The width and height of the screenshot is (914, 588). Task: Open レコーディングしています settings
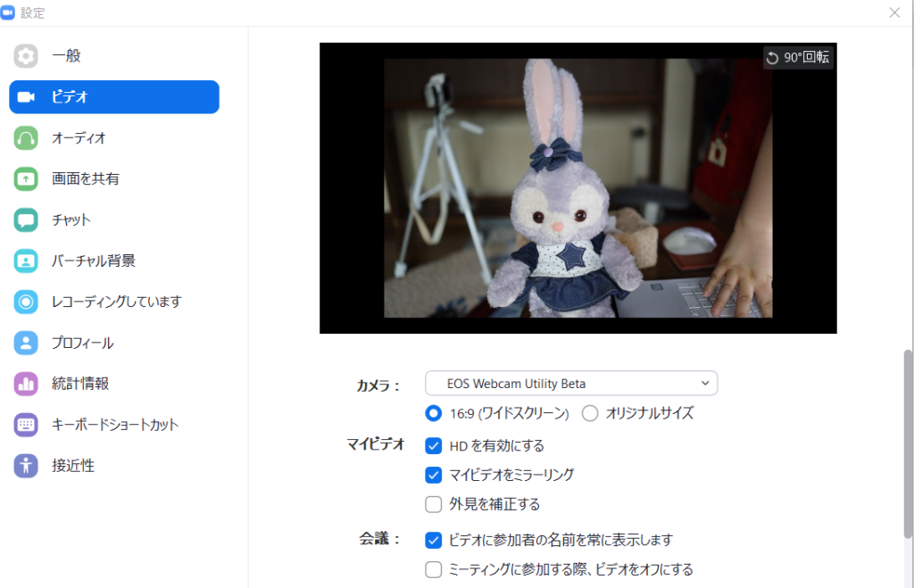tap(114, 302)
